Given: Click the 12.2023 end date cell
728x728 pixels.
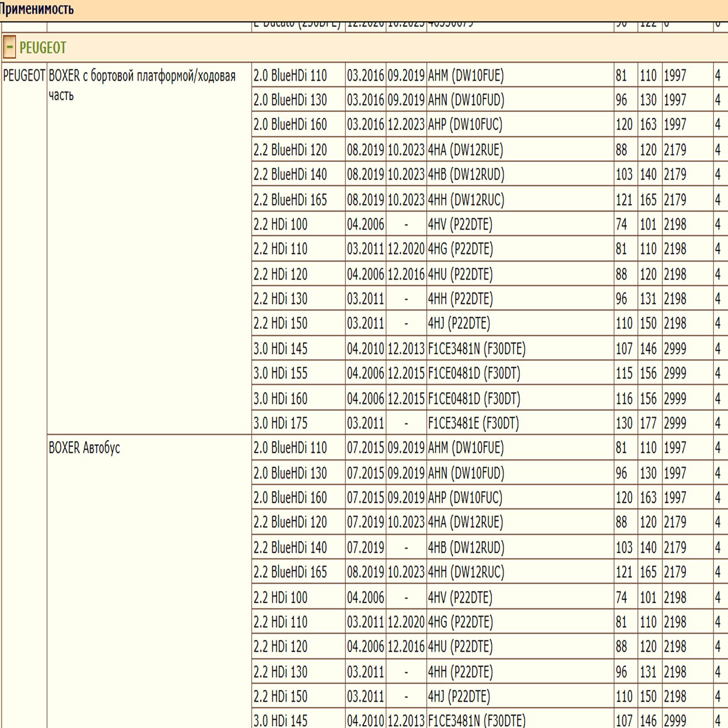Looking at the screenshot, I should coord(405,124).
